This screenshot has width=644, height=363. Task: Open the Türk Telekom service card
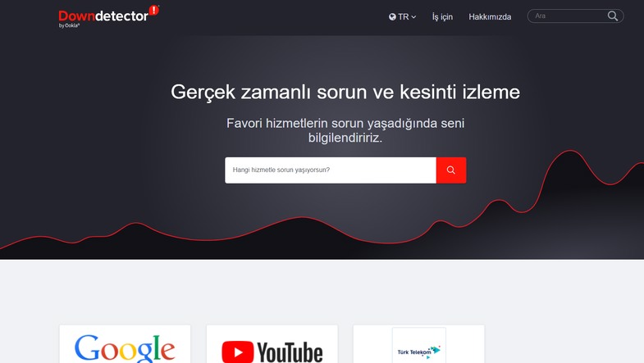(x=419, y=344)
